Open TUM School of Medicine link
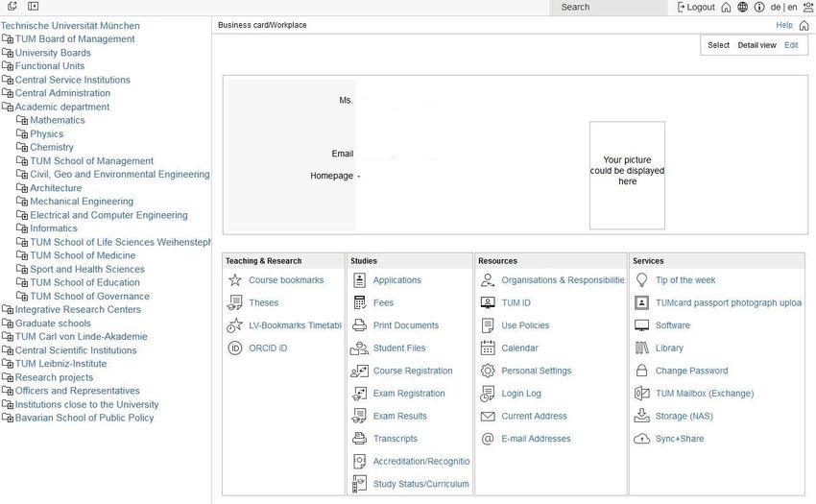 pos(83,255)
